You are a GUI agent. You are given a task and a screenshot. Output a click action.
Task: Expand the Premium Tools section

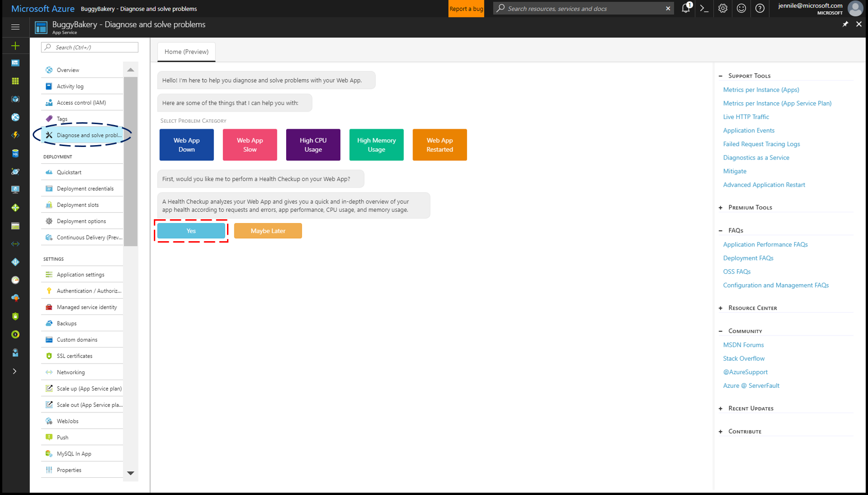pos(721,208)
